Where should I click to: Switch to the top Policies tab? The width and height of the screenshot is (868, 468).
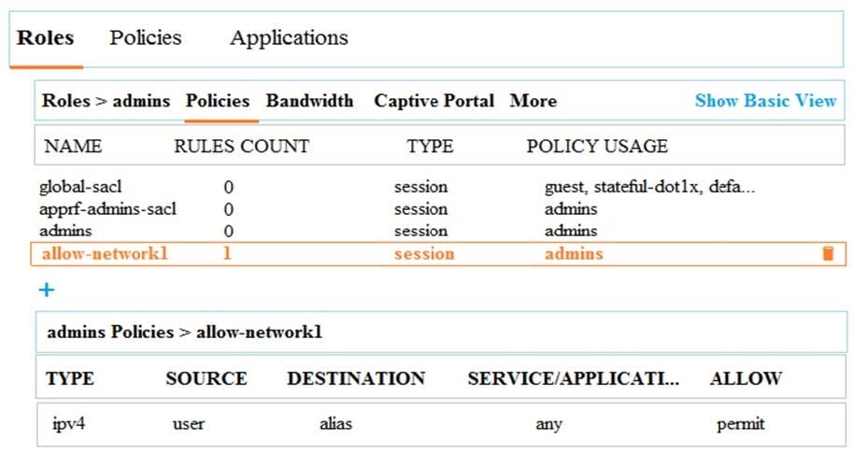click(145, 38)
